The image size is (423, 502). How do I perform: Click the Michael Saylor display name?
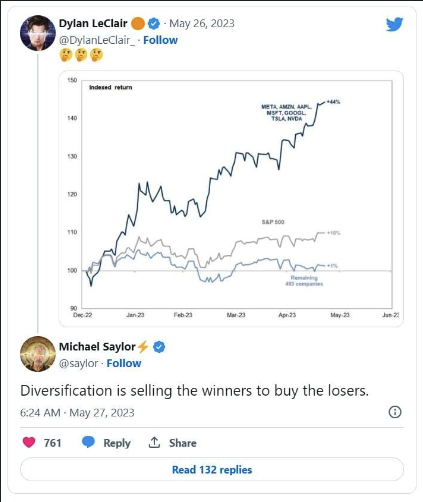coord(97,347)
